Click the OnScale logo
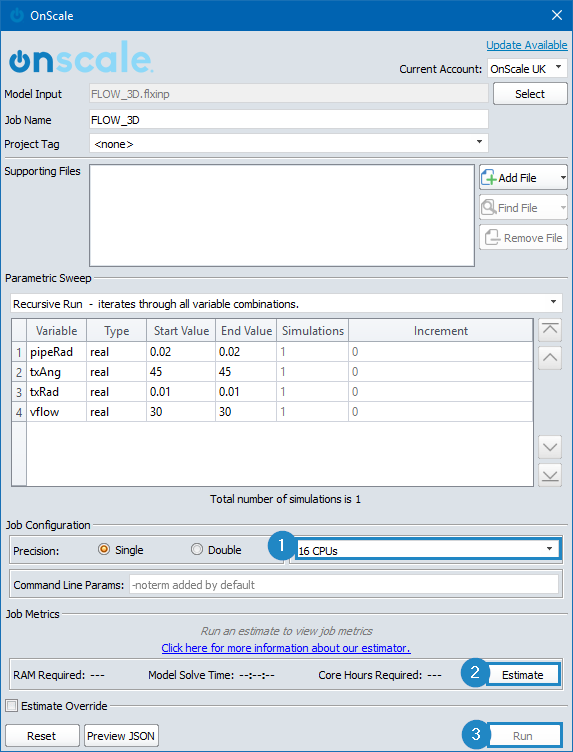 tap(81, 57)
